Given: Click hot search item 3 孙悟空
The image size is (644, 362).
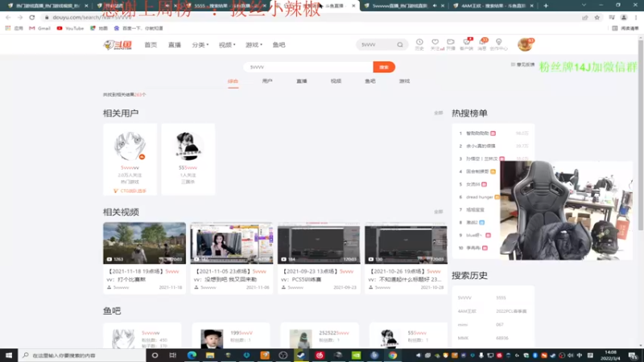Looking at the screenshot, I should click(481, 158).
